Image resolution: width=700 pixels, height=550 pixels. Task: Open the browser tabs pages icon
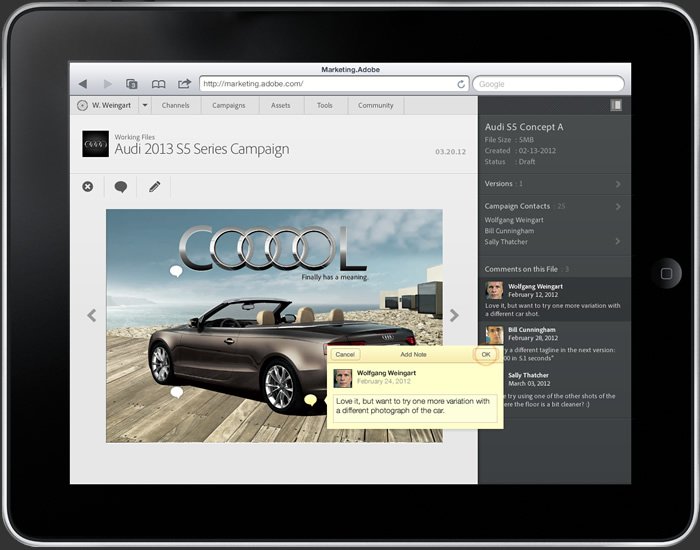pyautogui.click(x=131, y=83)
